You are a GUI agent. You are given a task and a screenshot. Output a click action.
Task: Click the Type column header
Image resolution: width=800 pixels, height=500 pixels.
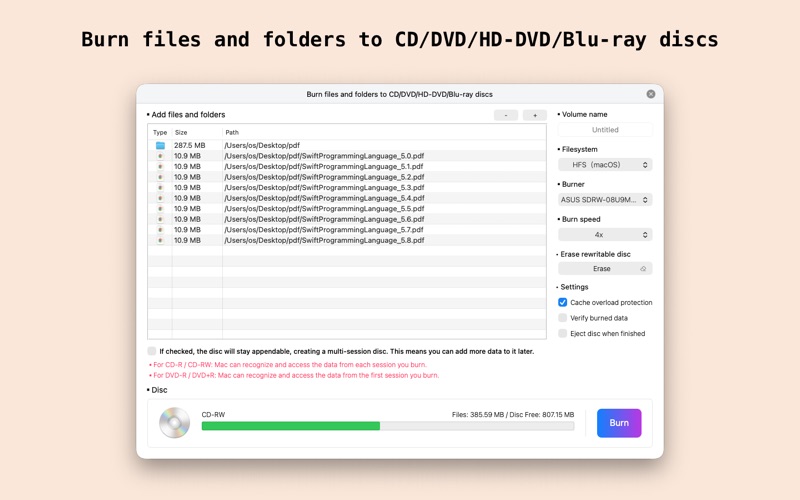tap(160, 132)
